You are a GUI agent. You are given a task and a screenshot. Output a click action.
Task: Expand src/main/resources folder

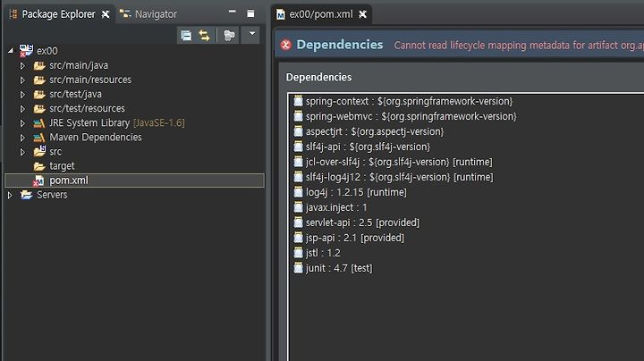(22, 80)
